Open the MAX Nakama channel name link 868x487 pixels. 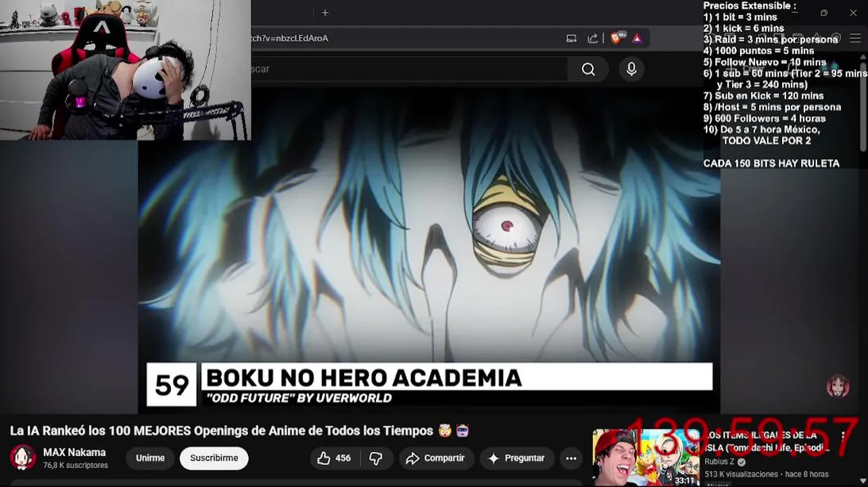pos(74,453)
